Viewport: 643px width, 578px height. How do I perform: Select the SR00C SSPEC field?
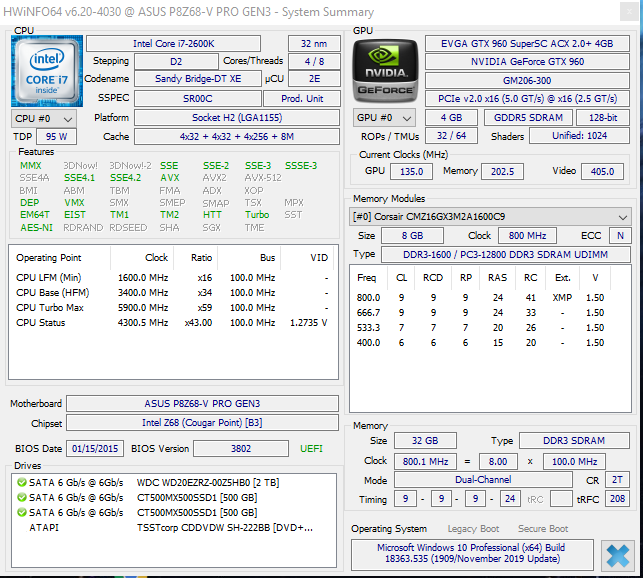(198, 98)
